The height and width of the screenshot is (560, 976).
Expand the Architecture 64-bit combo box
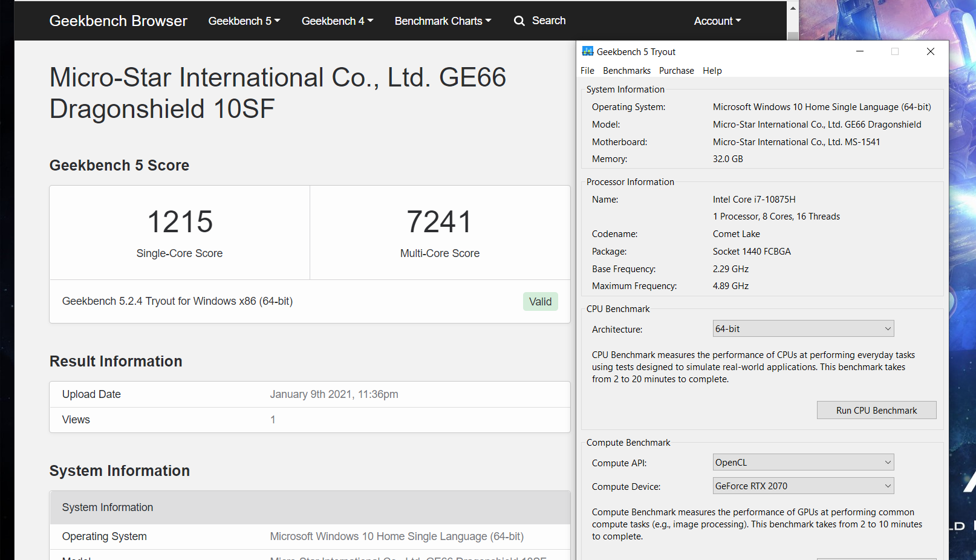click(804, 329)
